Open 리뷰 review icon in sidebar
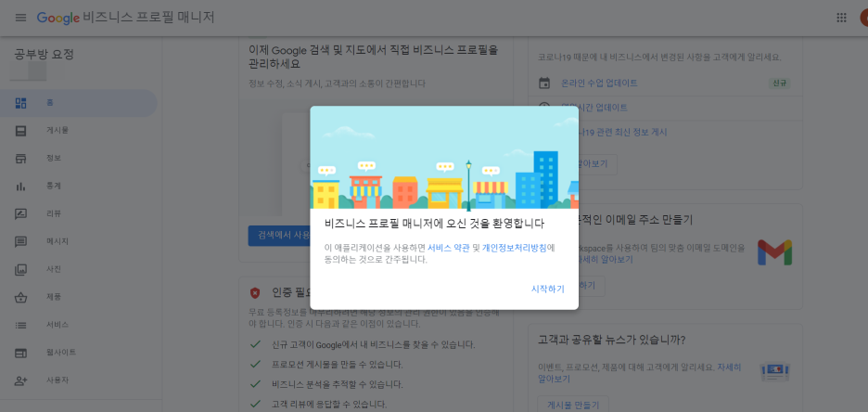Viewport: 868px width, 412px height. point(21,213)
